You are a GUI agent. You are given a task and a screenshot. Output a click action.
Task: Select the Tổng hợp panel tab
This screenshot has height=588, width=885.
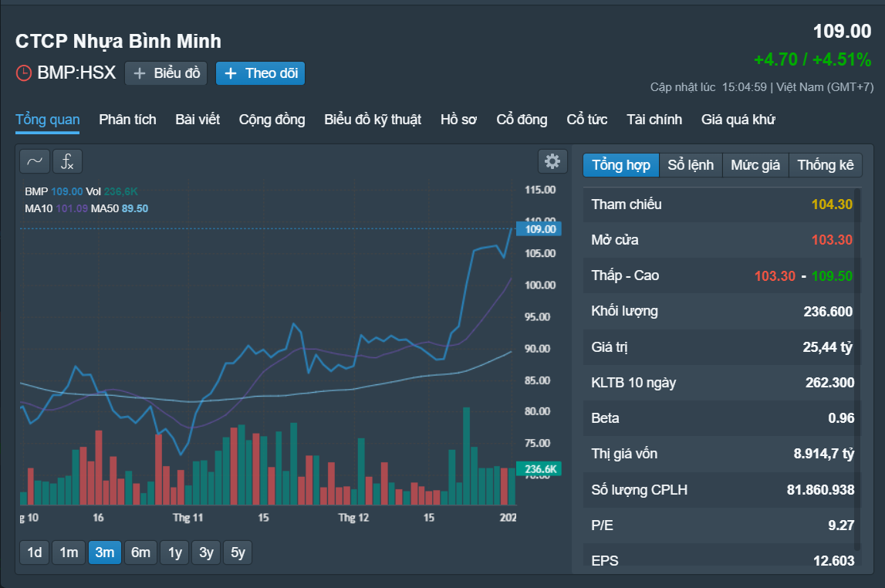coord(621,165)
